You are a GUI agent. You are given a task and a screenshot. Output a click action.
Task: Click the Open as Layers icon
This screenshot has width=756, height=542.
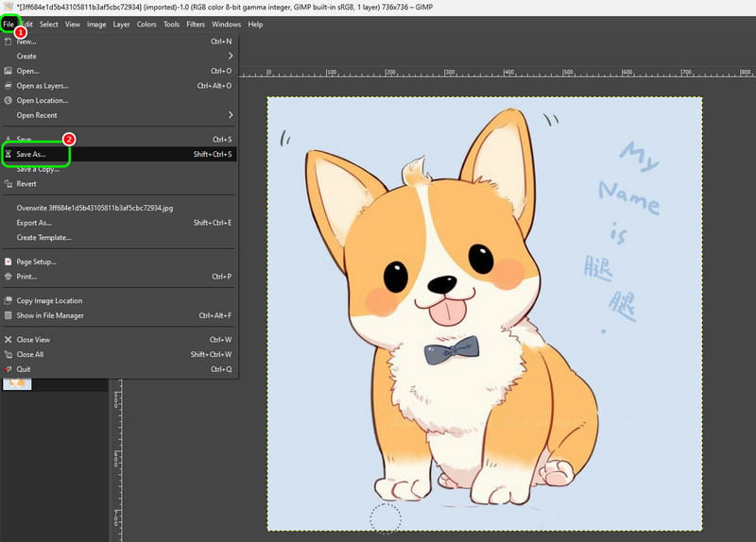pos(9,86)
